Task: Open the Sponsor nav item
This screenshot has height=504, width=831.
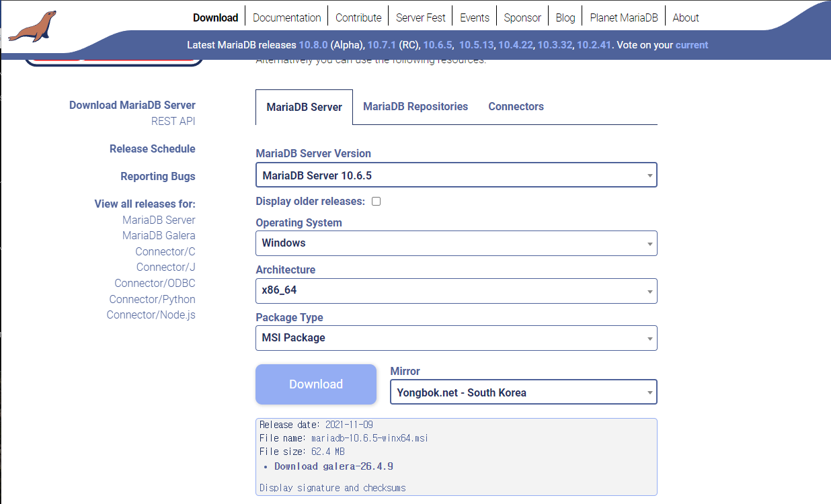Action: click(522, 17)
